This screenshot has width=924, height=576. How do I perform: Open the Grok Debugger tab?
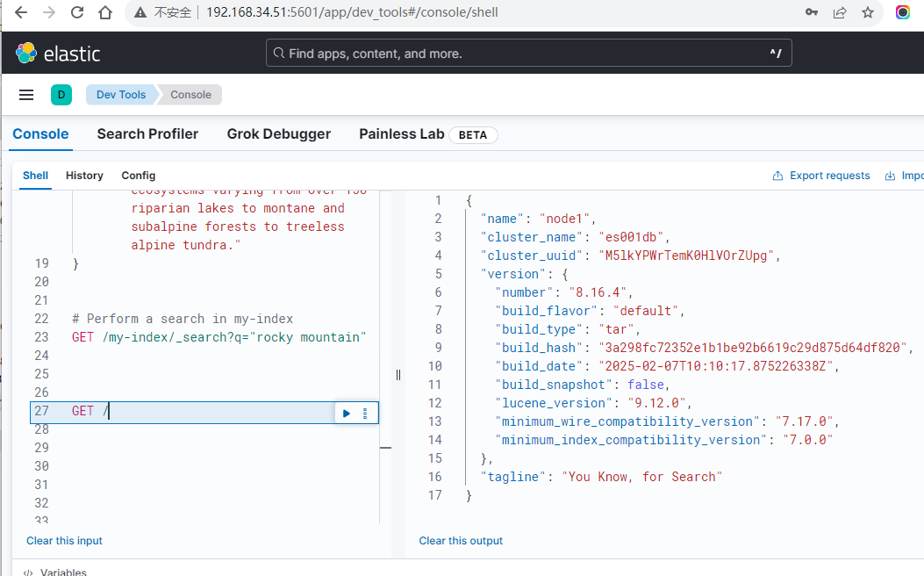point(278,134)
